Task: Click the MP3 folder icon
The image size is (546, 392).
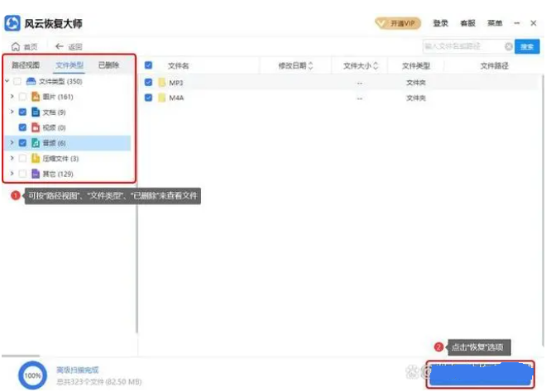Action: 161,83
